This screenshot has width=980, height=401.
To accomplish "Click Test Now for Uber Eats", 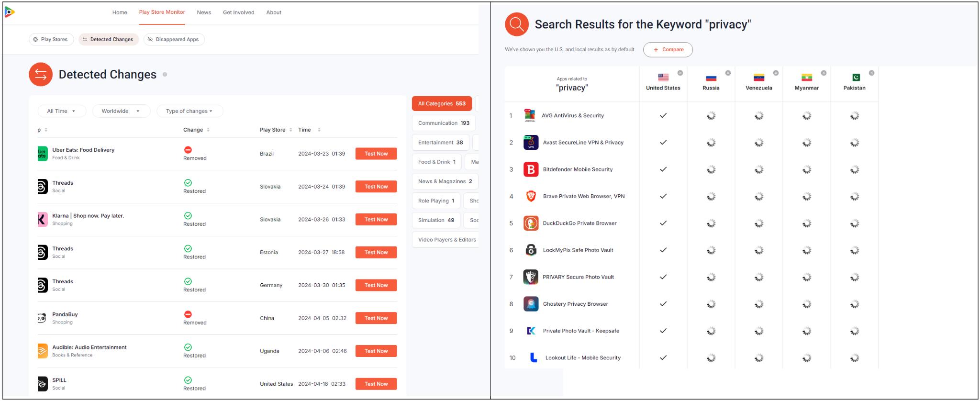I will (x=376, y=154).
